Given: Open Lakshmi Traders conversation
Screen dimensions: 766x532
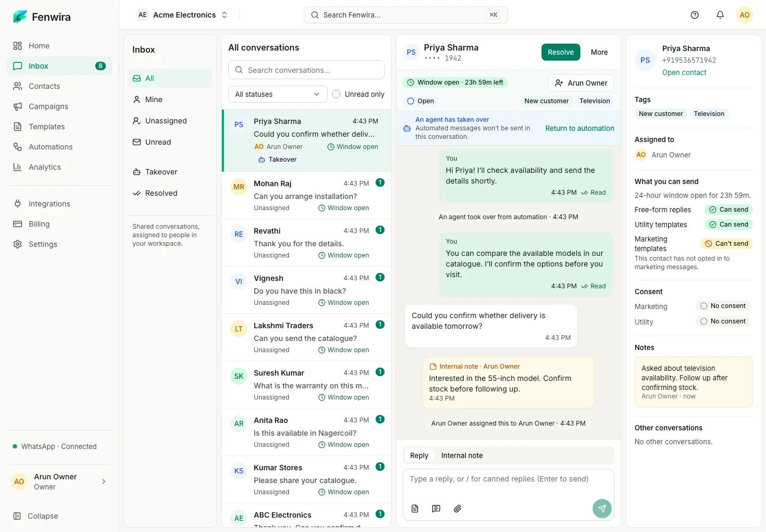Looking at the screenshot, I should pyautogui.click(x=306, y=337).
